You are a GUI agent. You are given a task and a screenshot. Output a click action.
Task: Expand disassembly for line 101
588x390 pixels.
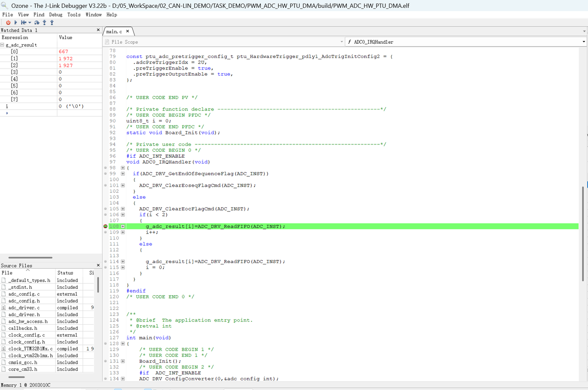coord(123,185)
